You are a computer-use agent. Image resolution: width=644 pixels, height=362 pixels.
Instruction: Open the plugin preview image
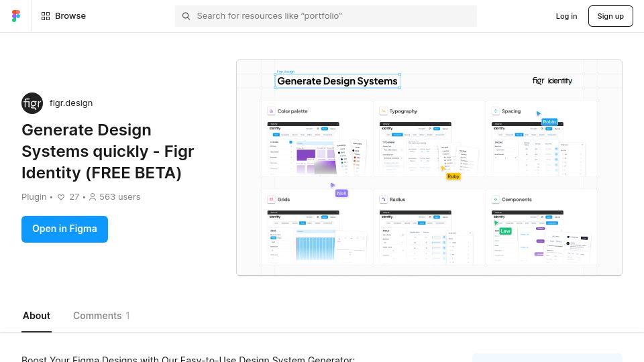pyautogui.click(x=429, y=168)
